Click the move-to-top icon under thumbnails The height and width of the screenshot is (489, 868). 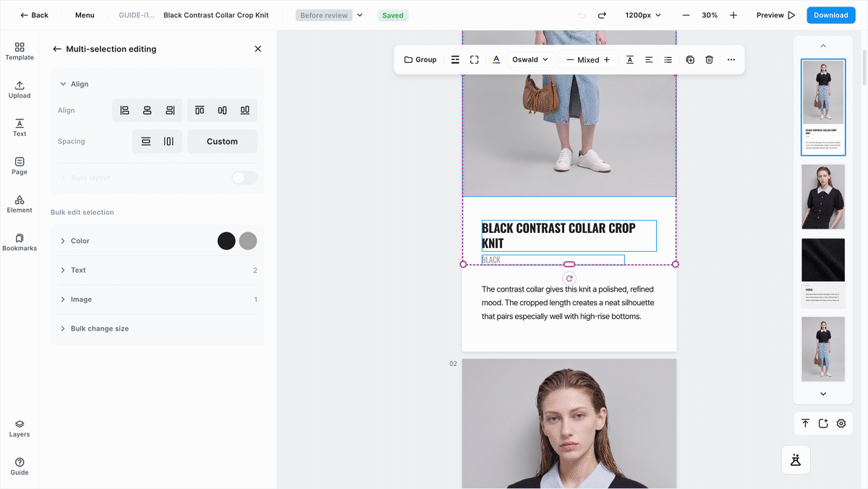click(805, 424)
